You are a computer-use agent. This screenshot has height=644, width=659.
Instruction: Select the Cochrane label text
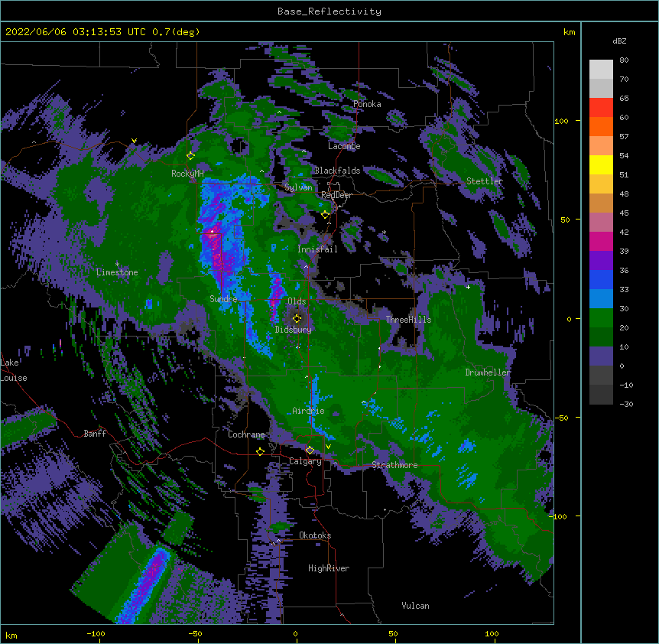pos(246,434)
